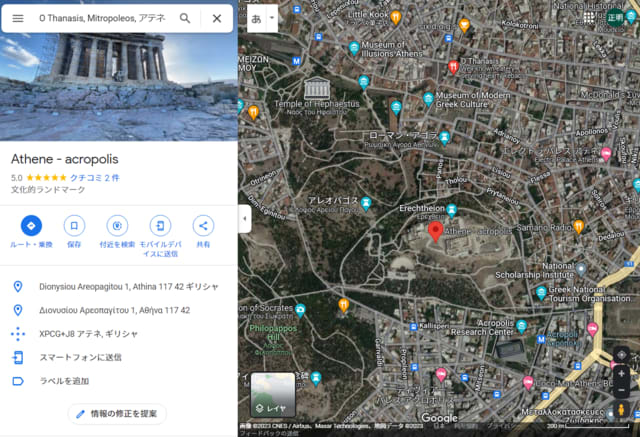Viewport: 640px width, 437px height.
Task: Zoom in with the plus button
Action: [x=621, y=374]
